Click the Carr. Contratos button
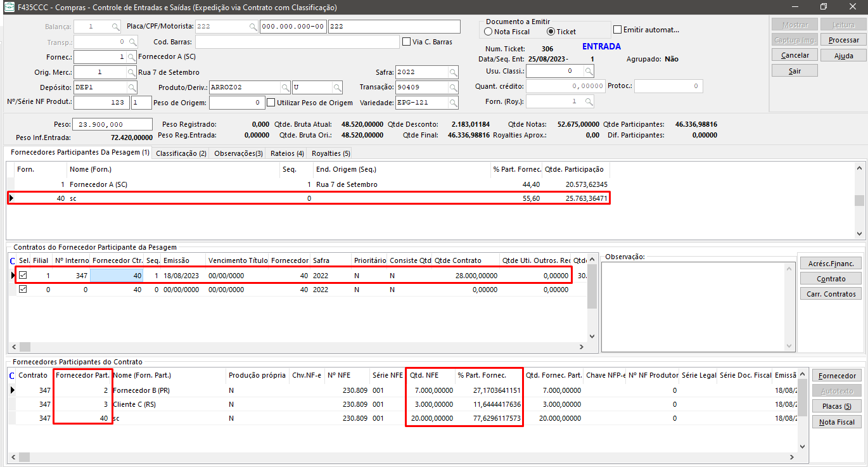 click(831, 294)
